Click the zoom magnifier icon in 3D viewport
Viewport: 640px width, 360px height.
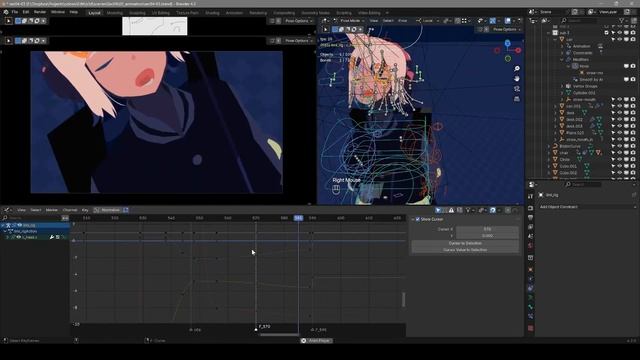[517, 68]
